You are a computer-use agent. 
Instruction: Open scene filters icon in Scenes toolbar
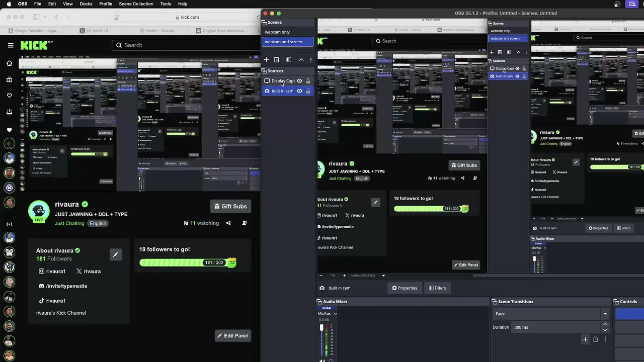[289, 60]
